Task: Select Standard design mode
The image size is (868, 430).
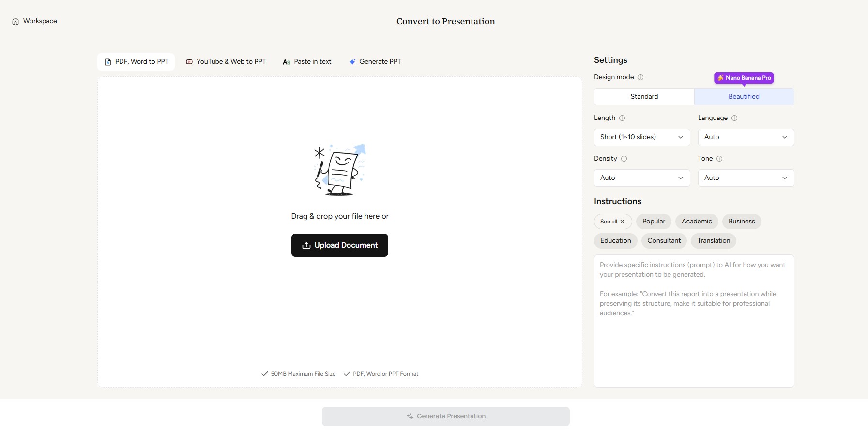Action: coord(644,97)
